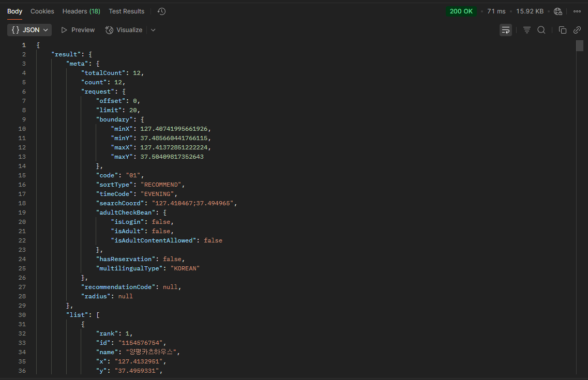588x380 pixels.
Task: Expand the dropdown arrow beside Visualize
Action: click(153, 30)
